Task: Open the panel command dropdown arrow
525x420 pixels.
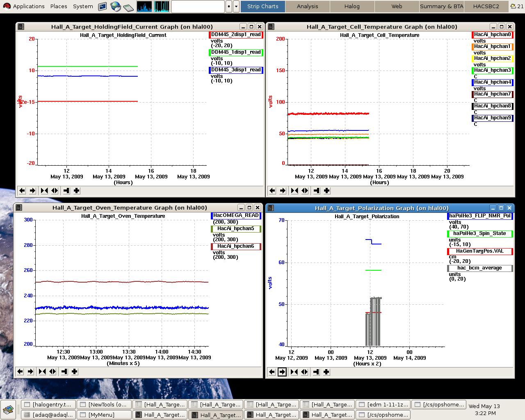Action: pos(236,6)
